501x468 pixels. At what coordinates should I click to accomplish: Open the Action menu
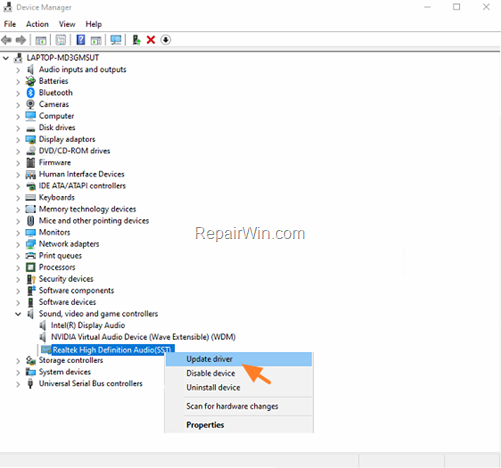[x=37, y=24]
